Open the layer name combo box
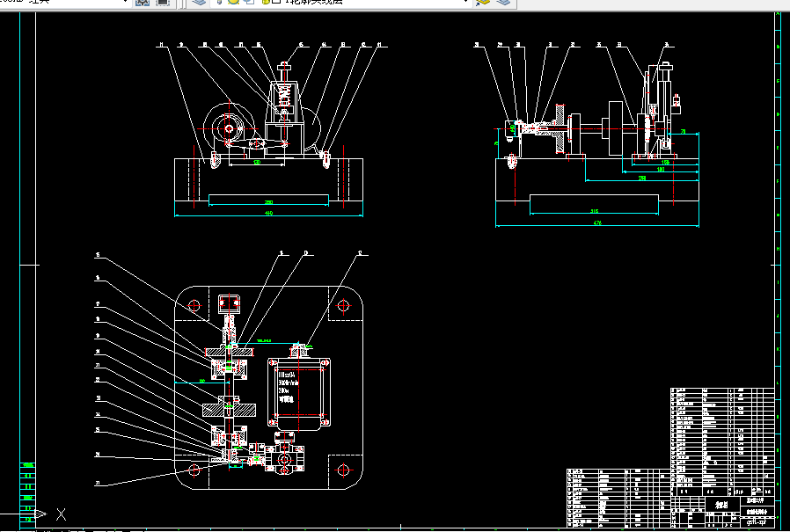The width and height of the screenshot is (790, 532). tap(340, 2)
